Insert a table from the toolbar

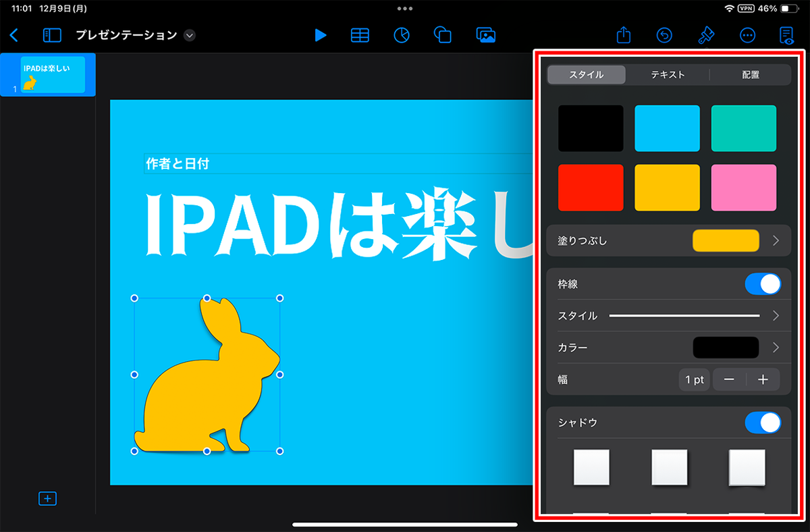click(x=360, y=35)
